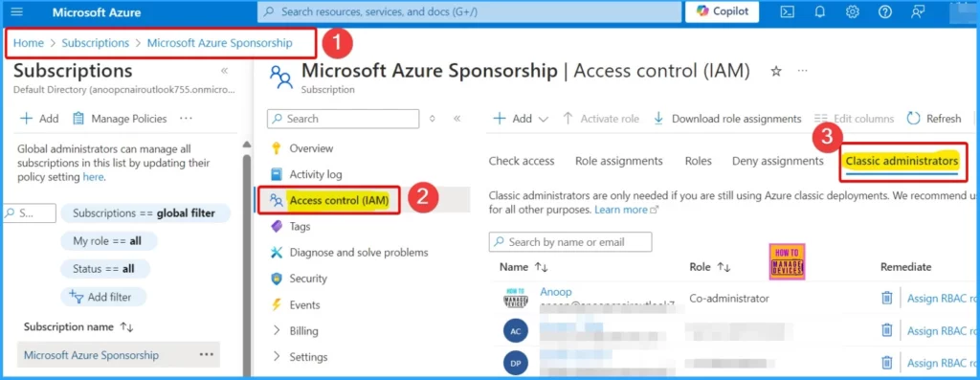The image size is (980, 380).
Task: Switch to Roles tab
Action: [698, 161]
